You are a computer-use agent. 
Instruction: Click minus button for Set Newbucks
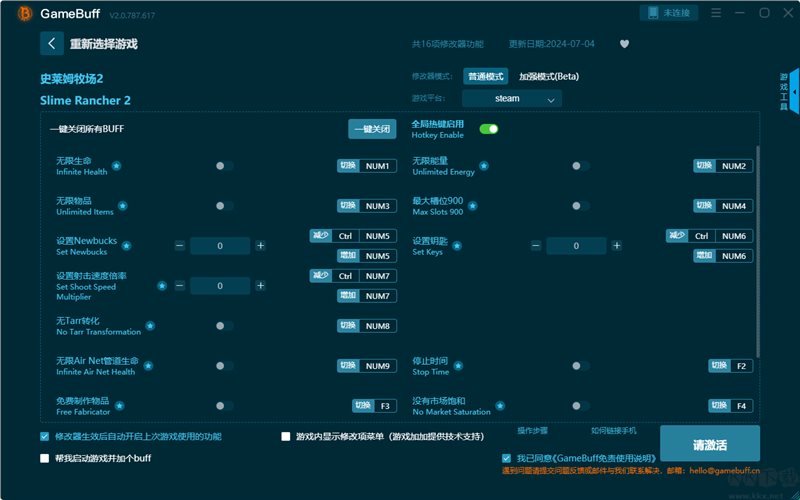pos(180,245)
